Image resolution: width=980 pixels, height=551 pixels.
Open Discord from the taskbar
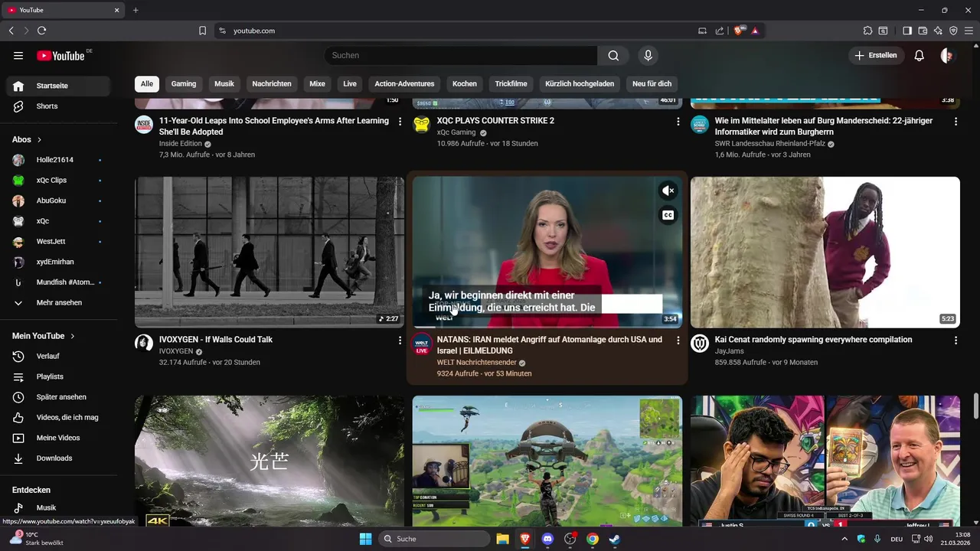pos(547,539)
